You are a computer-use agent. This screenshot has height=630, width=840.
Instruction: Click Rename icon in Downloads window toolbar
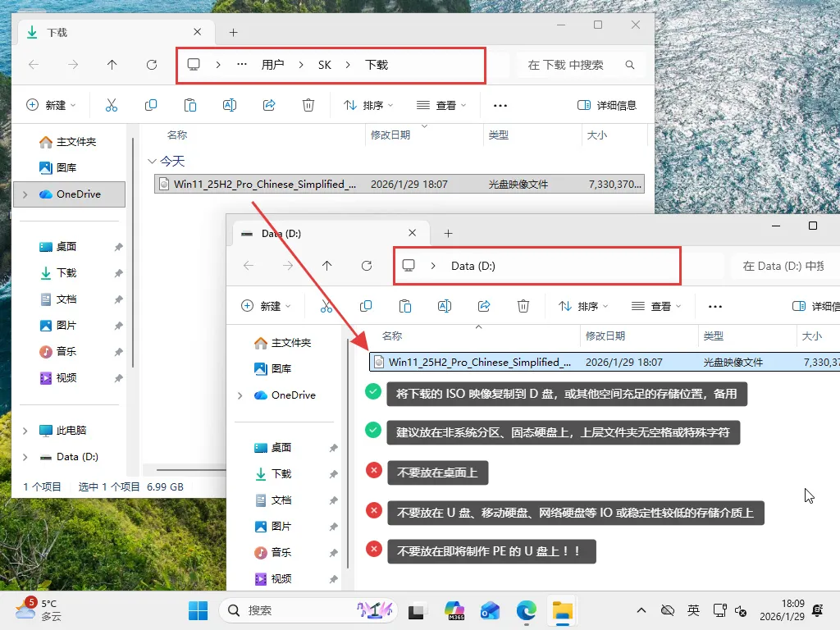pyautogui.click(x=230, y=105)
